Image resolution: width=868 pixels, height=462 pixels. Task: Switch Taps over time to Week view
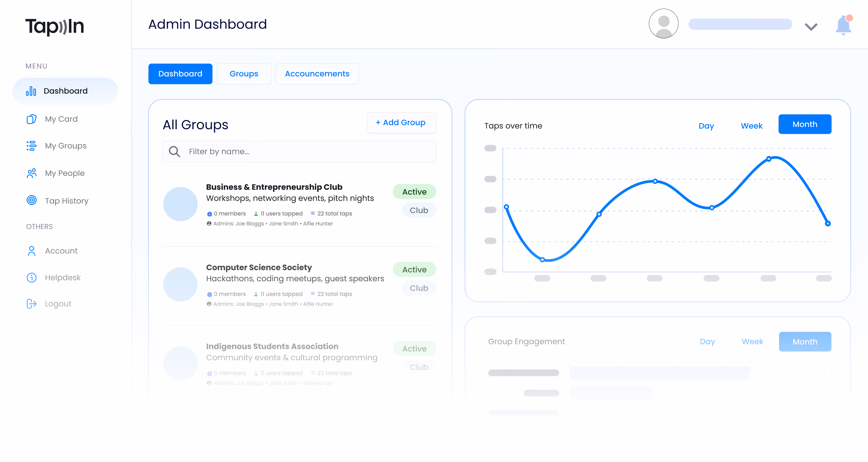click(752, 126)
